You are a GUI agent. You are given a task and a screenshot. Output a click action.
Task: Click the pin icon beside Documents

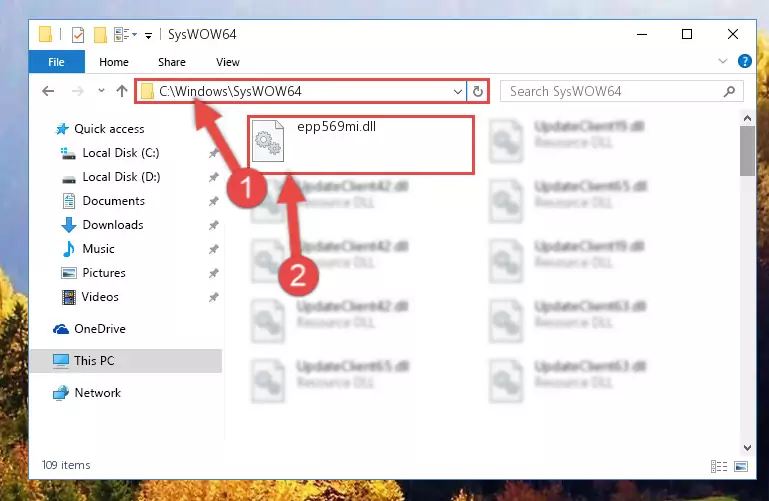213,201
